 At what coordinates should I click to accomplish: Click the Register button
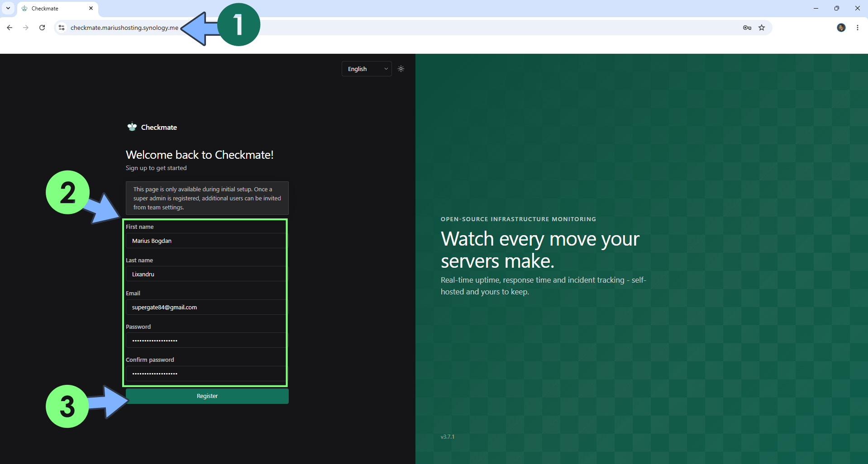pyautogui.click(x=207, y=396)
